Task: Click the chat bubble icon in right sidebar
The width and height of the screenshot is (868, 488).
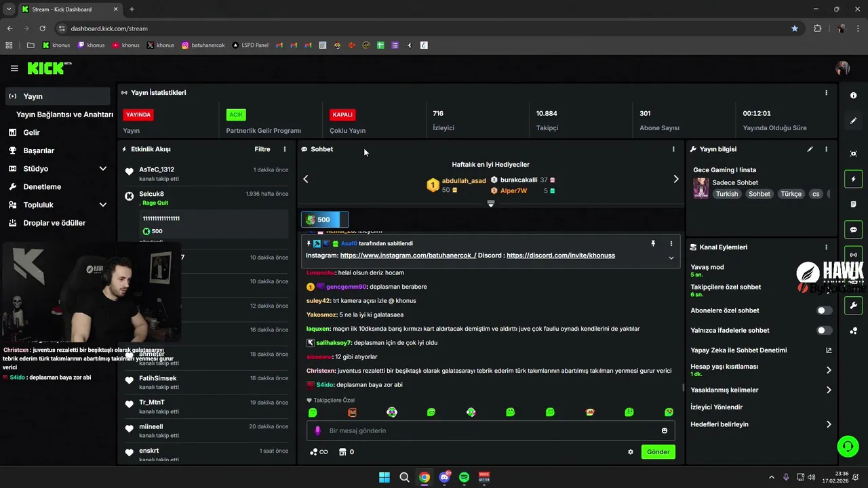Action: (x=853, y=230)
